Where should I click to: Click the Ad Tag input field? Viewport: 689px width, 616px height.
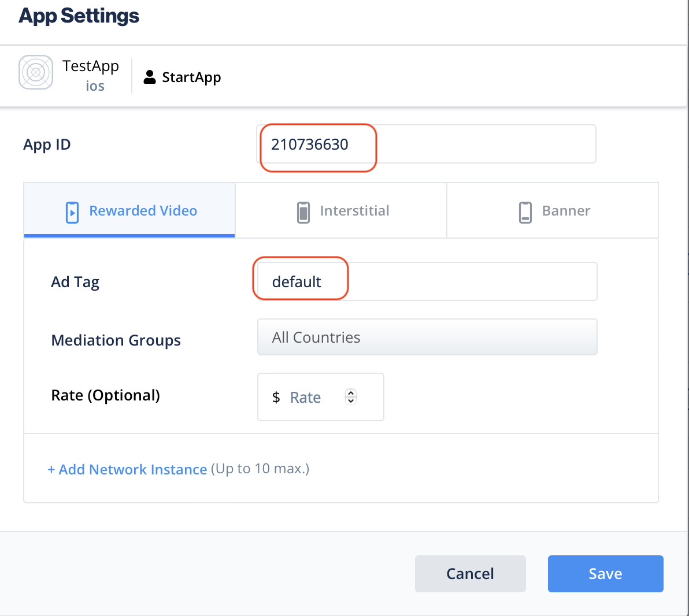427,281
